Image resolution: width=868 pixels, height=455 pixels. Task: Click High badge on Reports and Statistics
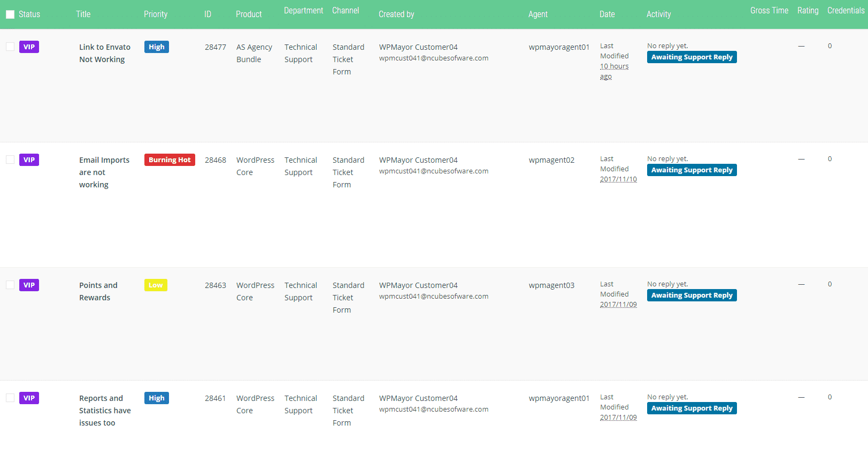click(x=156, y=398)
